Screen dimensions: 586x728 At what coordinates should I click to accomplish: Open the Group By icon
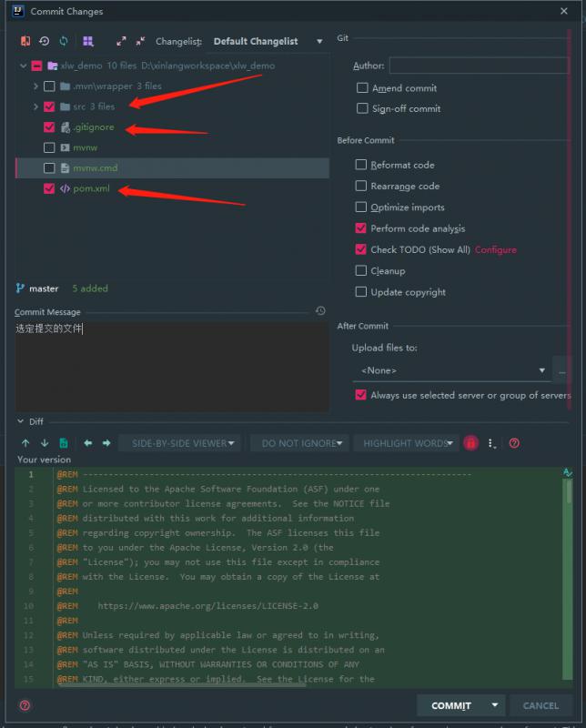(88, 41)
